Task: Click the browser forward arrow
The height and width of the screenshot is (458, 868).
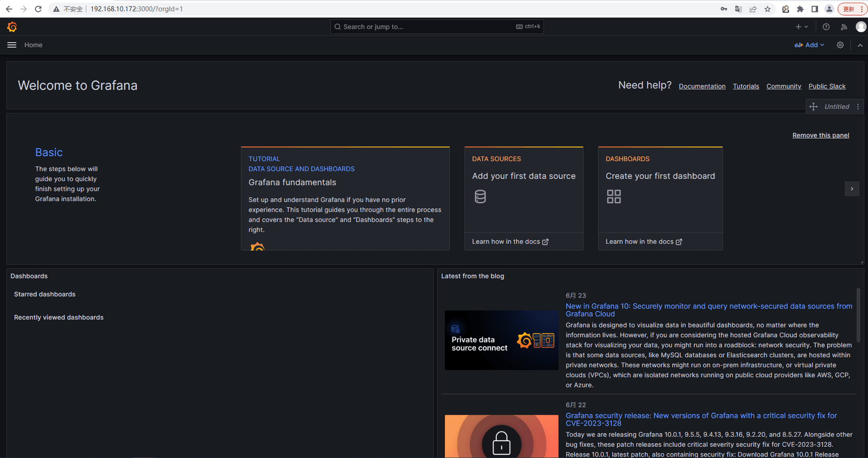Action: coord(23,9)
